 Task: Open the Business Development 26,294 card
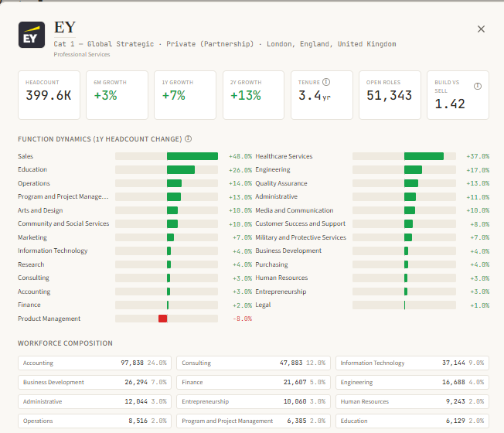pos(95,382)
